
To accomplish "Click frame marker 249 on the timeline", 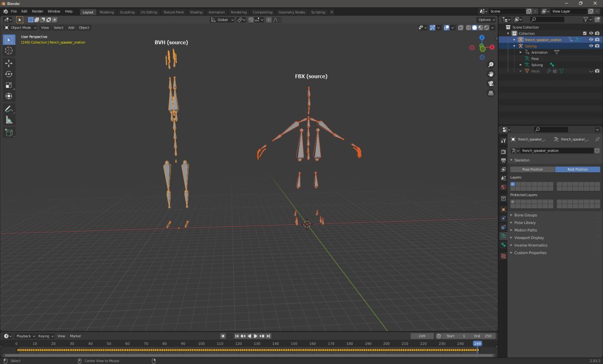I will 477,343.
